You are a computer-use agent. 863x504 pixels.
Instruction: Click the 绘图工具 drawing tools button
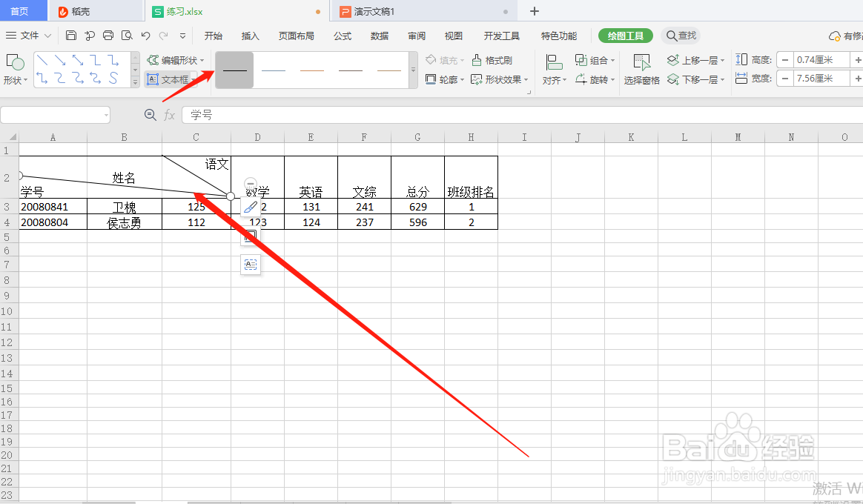pyautogui.click(x=625, y=35)
